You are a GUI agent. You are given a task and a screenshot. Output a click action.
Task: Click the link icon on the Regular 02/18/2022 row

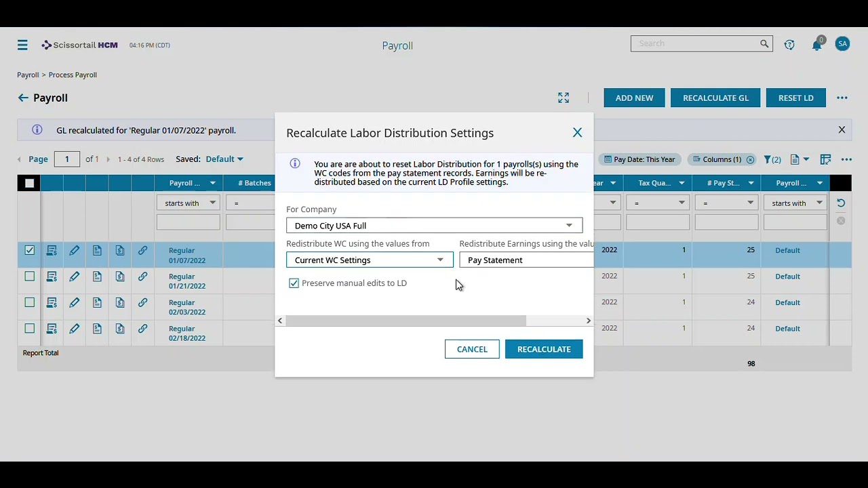[142, 329]
